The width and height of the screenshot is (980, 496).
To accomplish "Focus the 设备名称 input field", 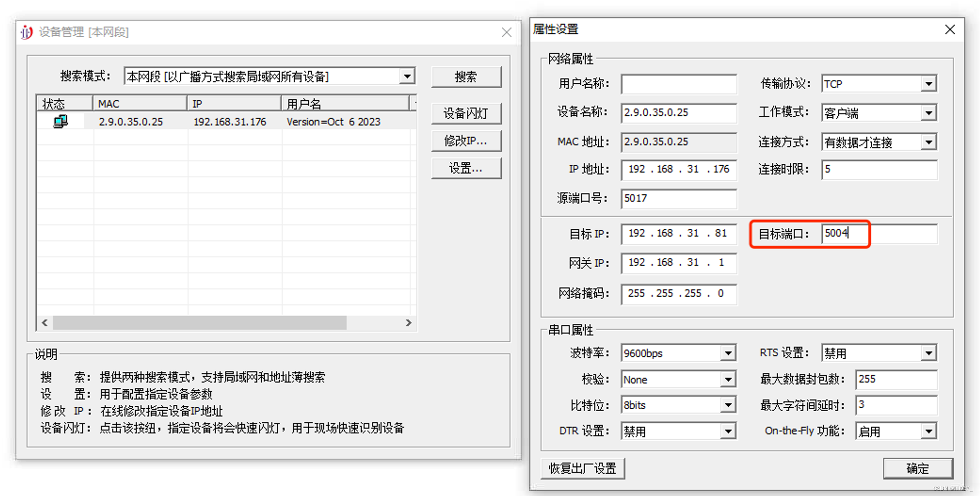I will tap(679, 113).
